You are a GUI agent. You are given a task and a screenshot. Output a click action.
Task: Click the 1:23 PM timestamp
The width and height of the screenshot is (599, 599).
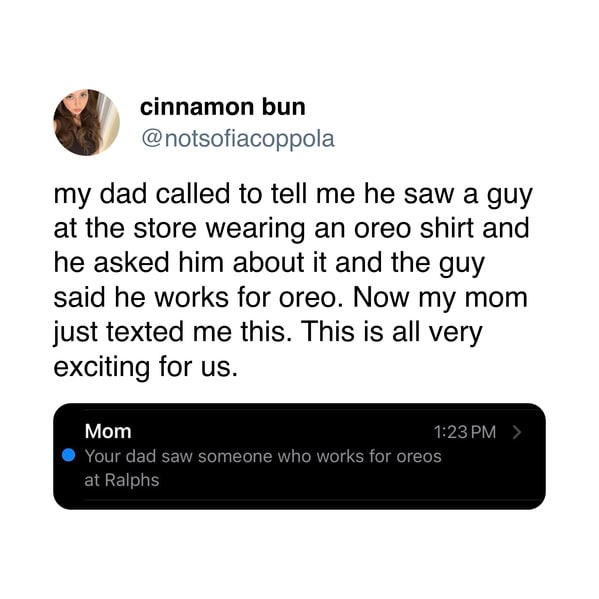465,432
